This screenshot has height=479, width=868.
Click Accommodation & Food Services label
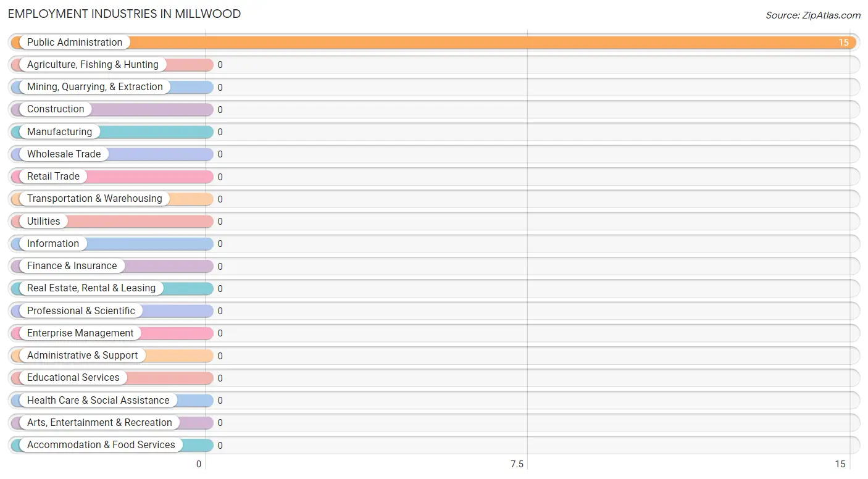101,444
